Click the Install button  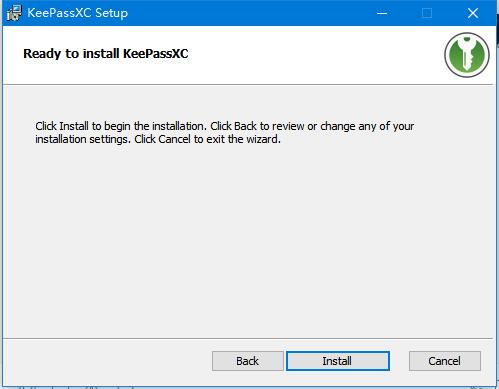pos(338,361)
